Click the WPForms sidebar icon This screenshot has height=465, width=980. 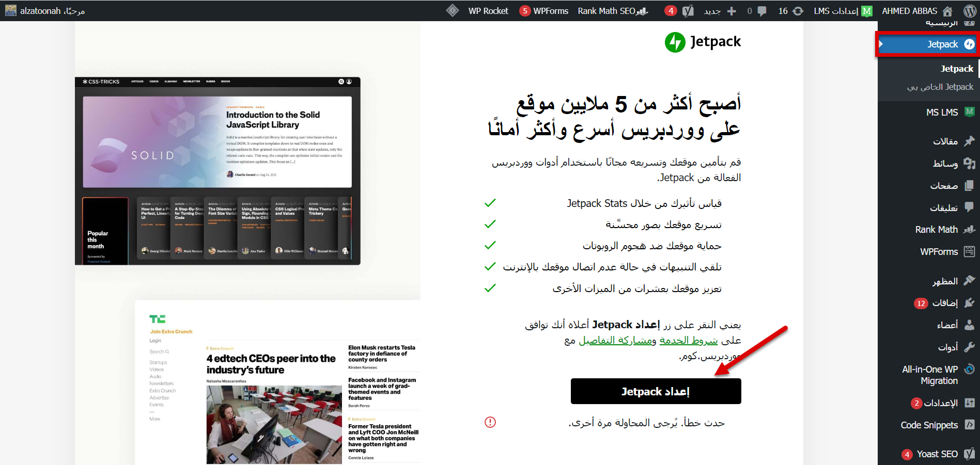click(x=970, y=251)
